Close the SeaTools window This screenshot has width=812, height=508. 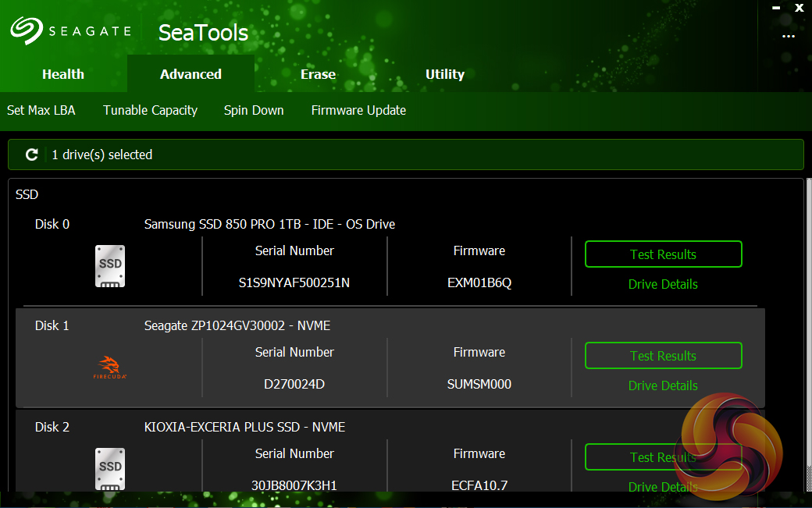800,8
